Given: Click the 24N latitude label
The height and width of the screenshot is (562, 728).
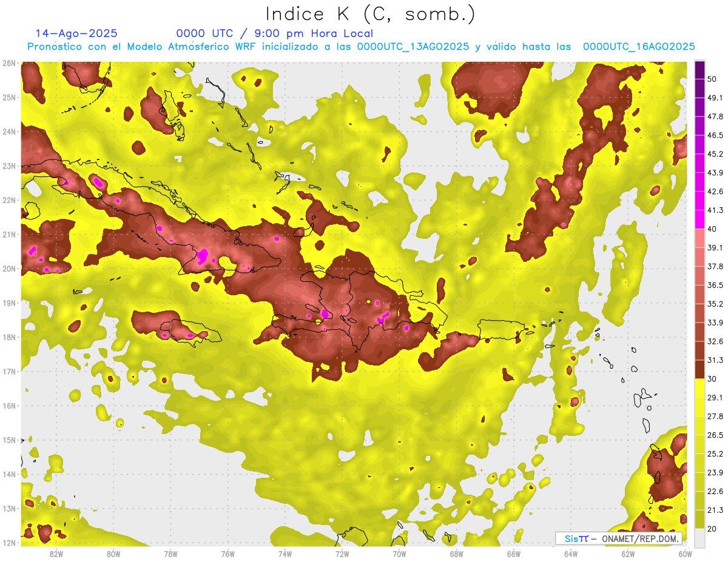Looking at the screenshot, I should click(9, 132).
